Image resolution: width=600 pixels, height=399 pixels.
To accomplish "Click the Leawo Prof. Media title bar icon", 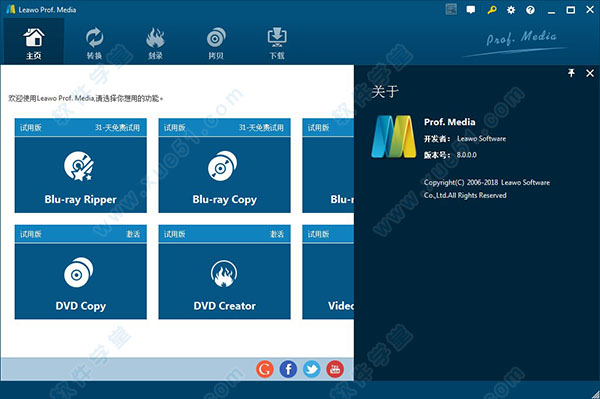I will tap(11, 9).
